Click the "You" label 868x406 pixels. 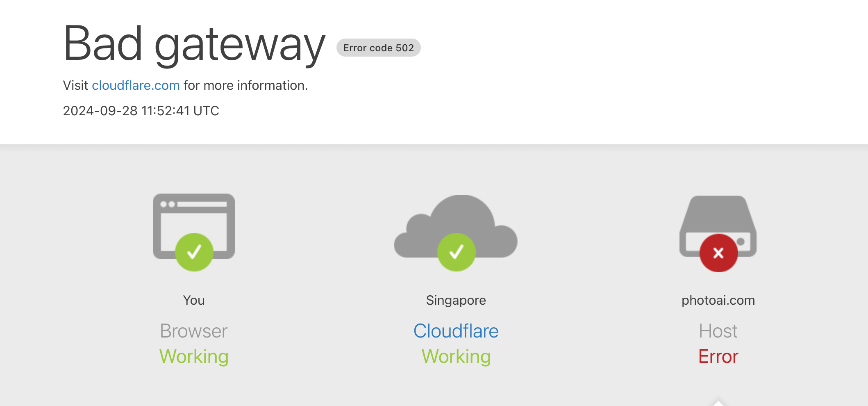point(194,300)
